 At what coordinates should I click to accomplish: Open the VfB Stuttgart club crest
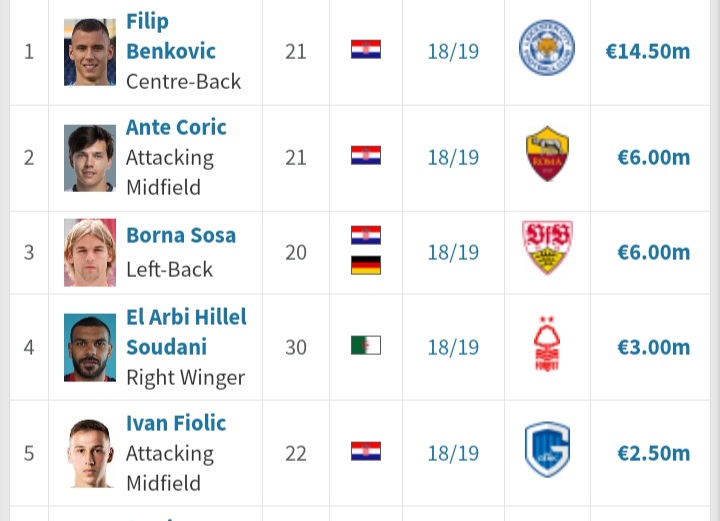pos(547,248)
